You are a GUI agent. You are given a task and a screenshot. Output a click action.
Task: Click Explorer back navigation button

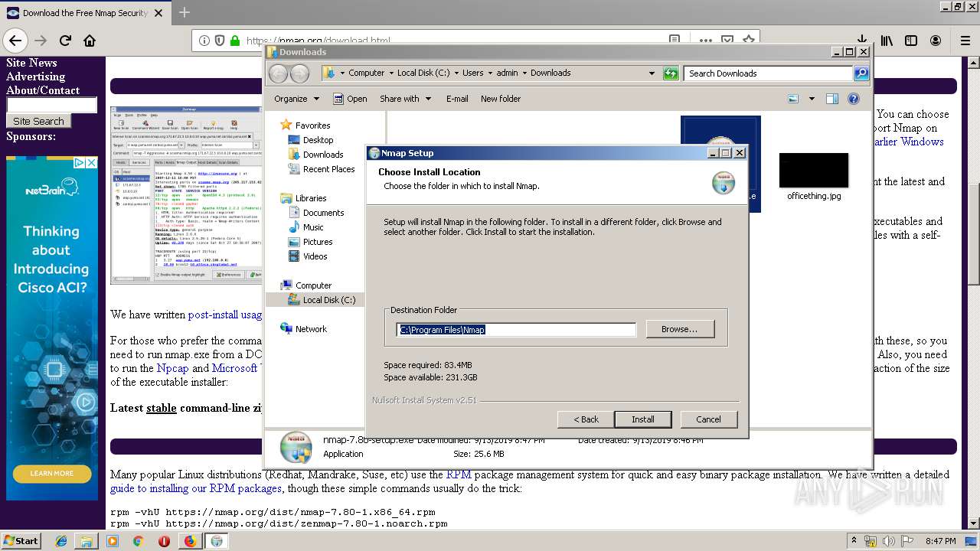coord(279,73)
